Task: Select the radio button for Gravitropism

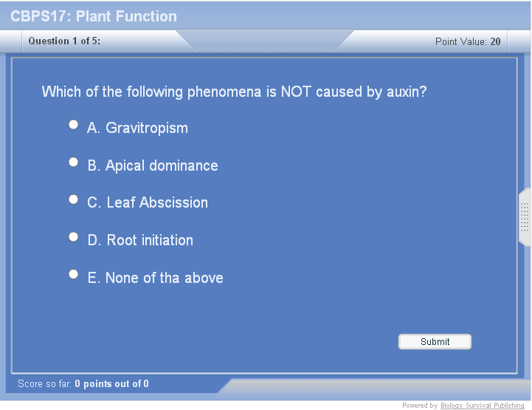Action: pos(74,125)
